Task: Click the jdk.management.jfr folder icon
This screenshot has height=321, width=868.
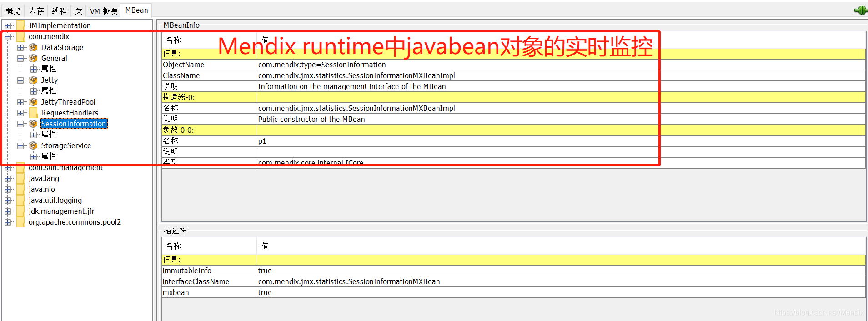Action: (x=20, y=211)
